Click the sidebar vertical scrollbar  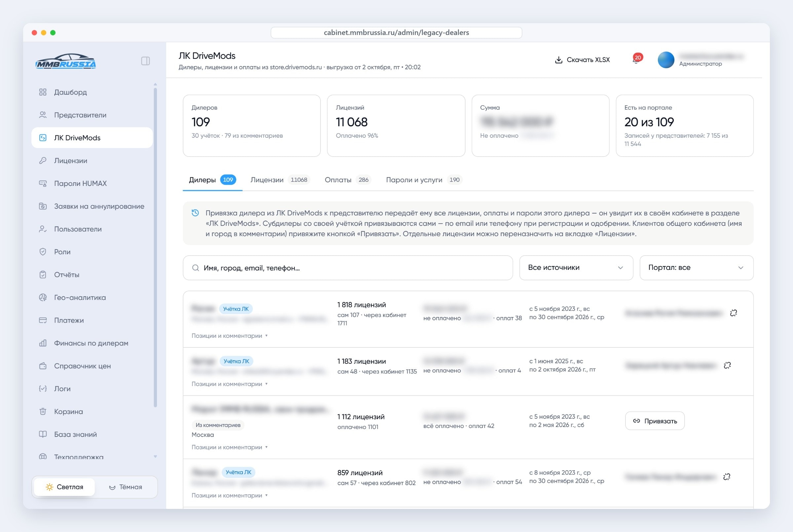pos(156,248)
